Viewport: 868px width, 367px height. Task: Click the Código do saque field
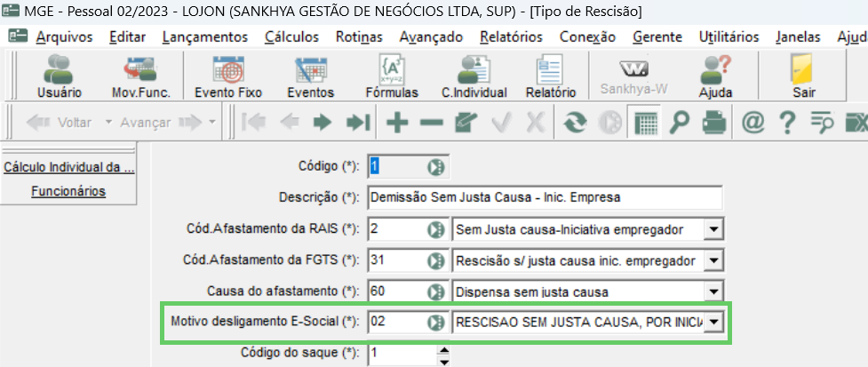click(x=402, y=353)
